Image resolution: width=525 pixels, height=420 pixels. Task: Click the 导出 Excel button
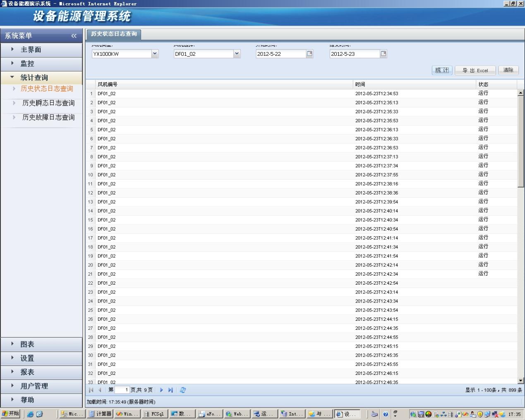tap(475, 70)
